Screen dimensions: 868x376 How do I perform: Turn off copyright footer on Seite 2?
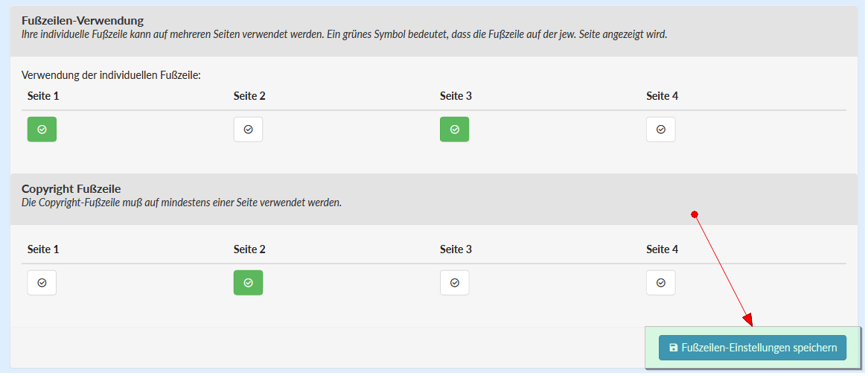tap(248, 282)
